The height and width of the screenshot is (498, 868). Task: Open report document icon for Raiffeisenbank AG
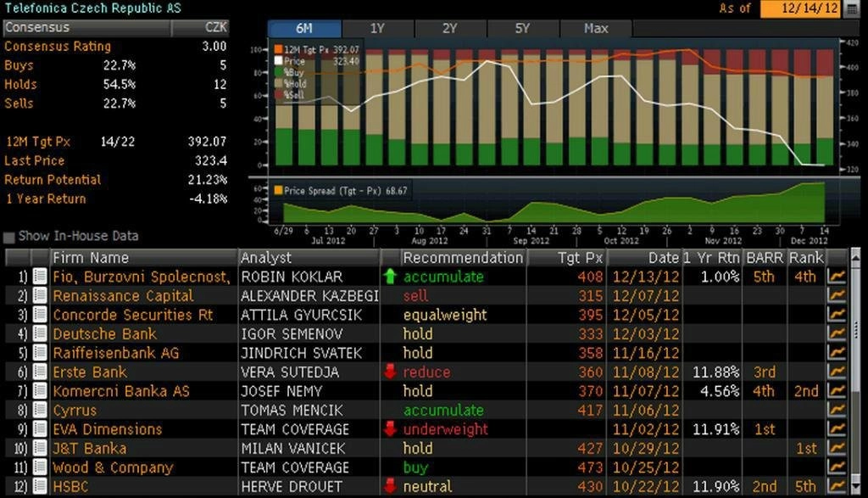(x=39, y=353)
